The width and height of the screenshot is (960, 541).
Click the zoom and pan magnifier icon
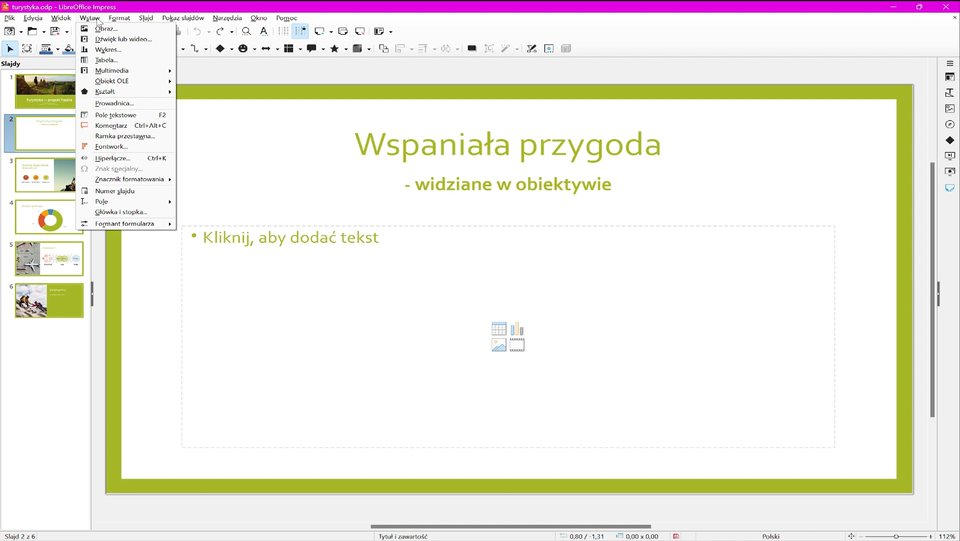click(x=246, y=32)
